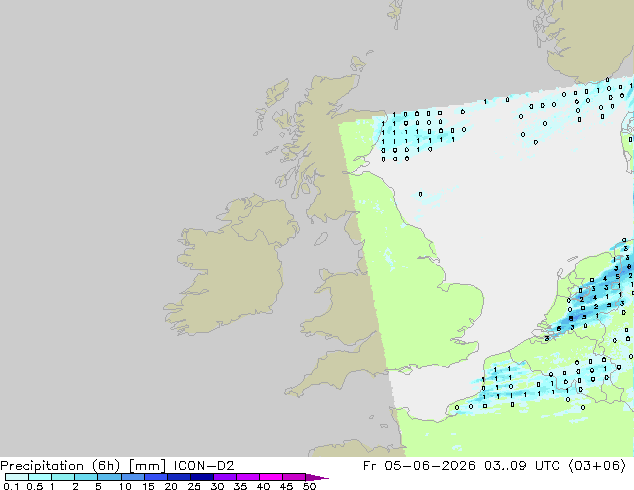This screenshot has width=634, height=490.
Task: Click the '[mm]' unit label
Action: coord(147,466)
